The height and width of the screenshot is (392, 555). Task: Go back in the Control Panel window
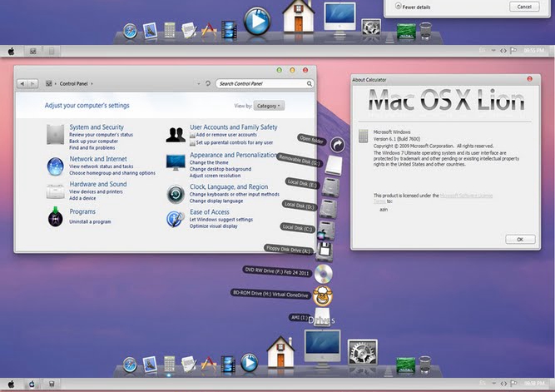coord(22,83)
